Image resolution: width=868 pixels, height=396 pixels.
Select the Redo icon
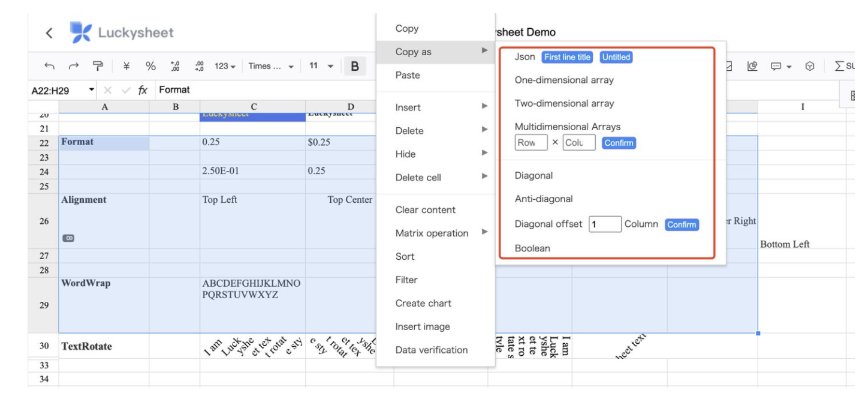[74, 66]
